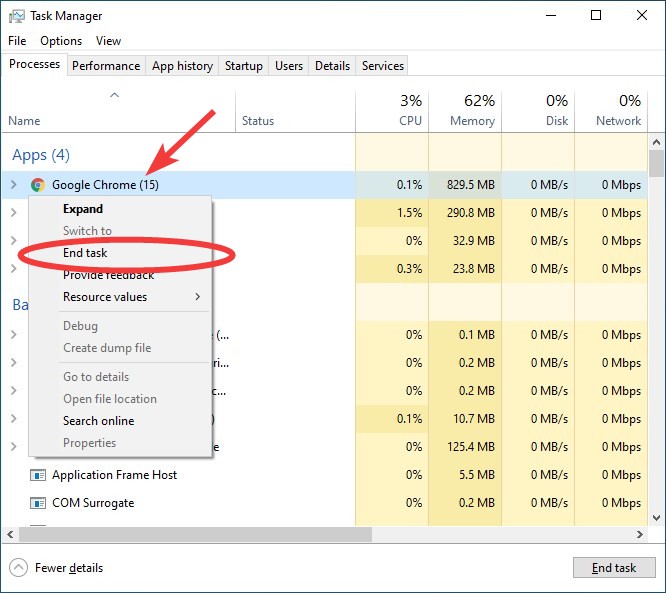The image size is (666, 593).
Task: Click the vertical scrollbar thumb
Action: tap(657, 164)
